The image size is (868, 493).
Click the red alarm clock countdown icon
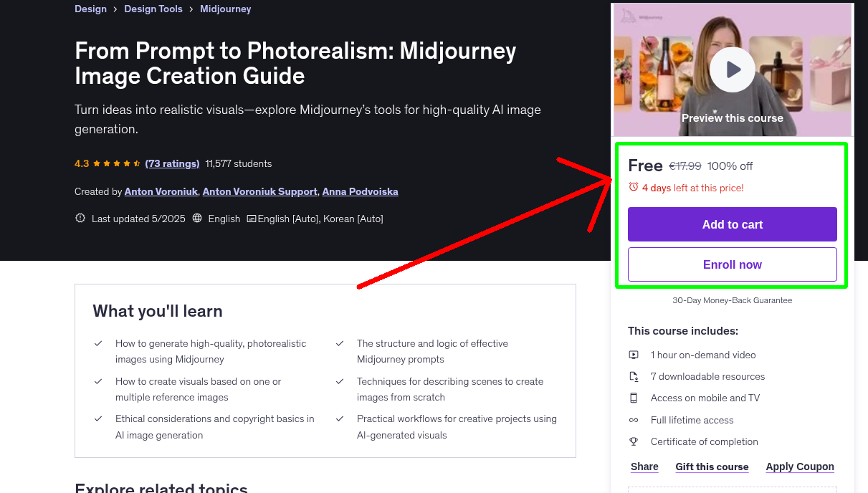633,186
